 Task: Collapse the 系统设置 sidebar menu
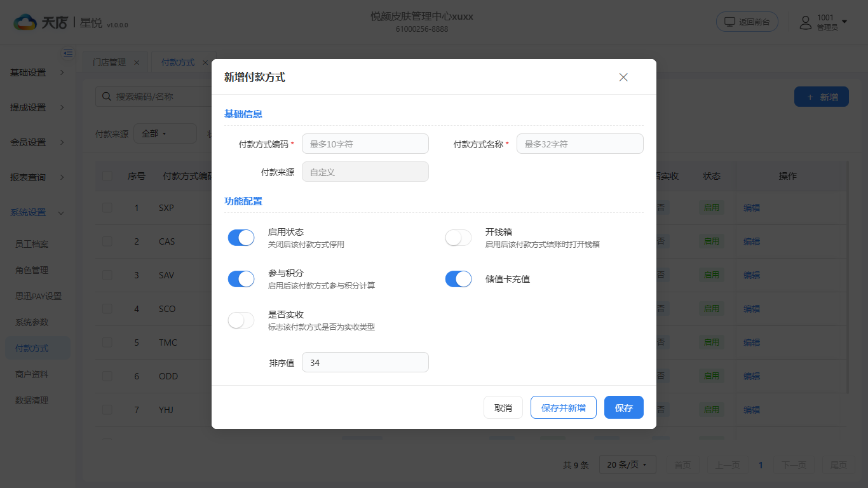[37, 212]
